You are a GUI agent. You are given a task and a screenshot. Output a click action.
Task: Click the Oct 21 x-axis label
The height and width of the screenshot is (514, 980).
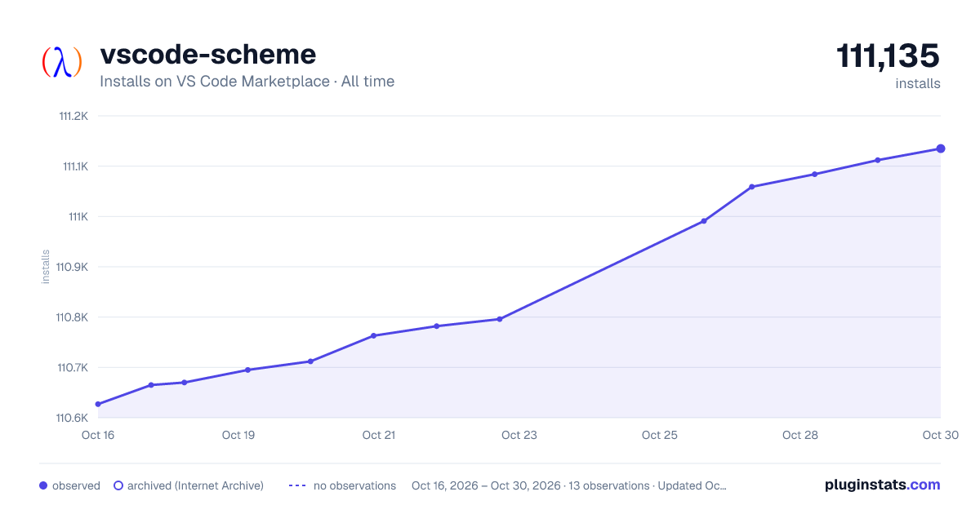pyautogui.click(x=379, y=435)
